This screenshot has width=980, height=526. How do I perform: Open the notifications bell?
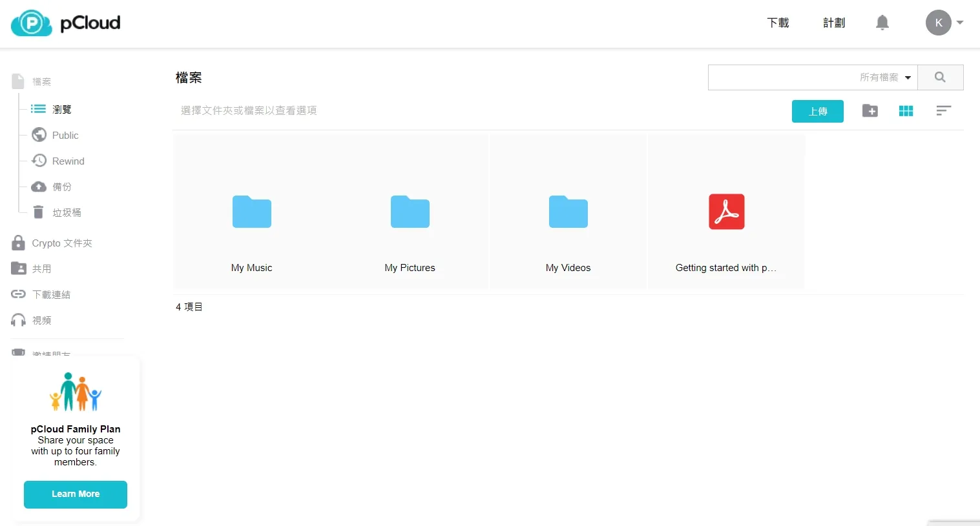882,23
